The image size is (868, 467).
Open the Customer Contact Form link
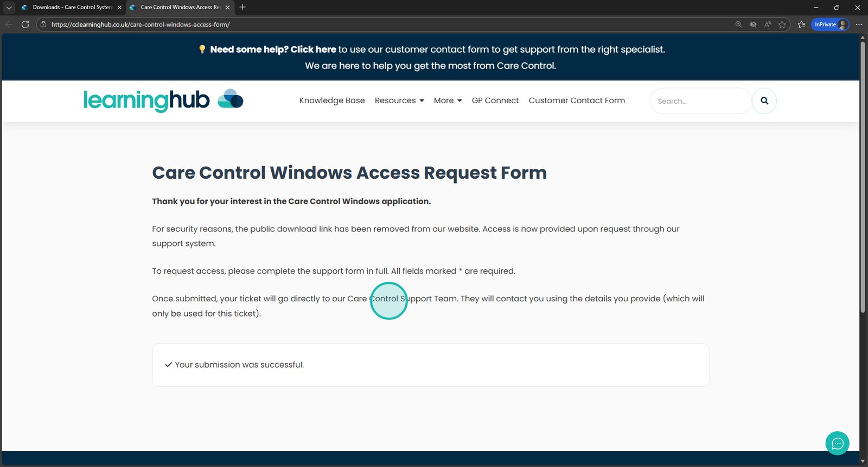[x=577, y=100]
